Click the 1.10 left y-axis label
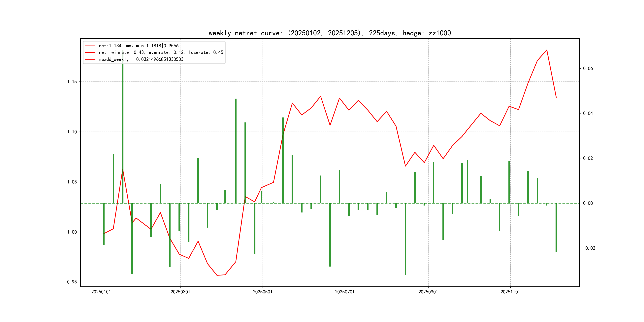Image resolution: width=644 pixels, height=322 pixels. 72,132
